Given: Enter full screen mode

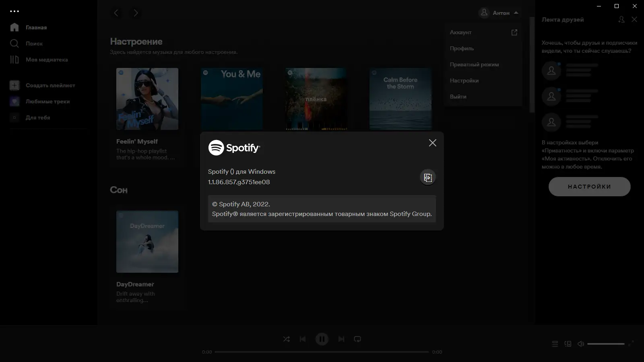Looking at the screenshot, I should [631, 344].
